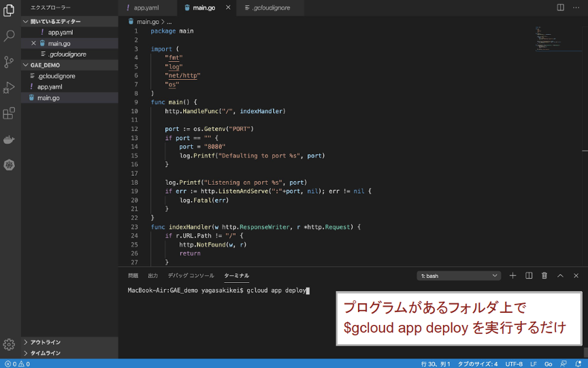588x368 pixels.
Task: Create a new terminal with plus icon
Action: 512,275
